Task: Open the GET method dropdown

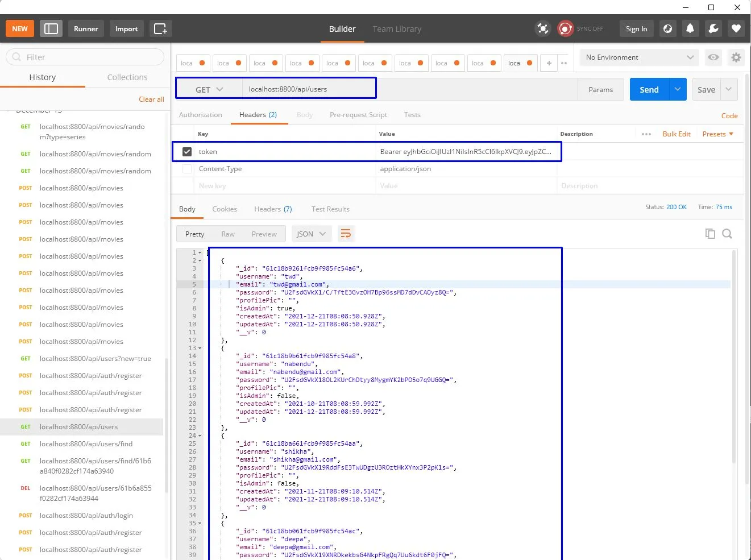Action: pos(209,90)
